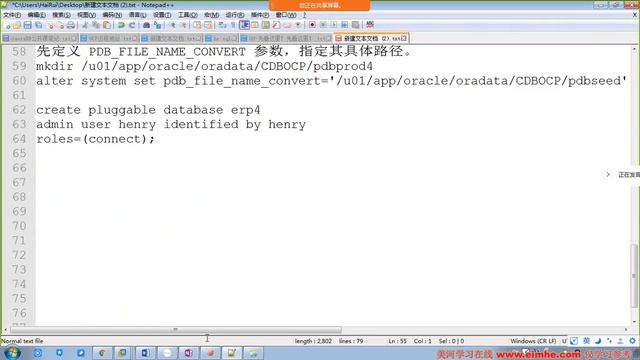This screenshot has width=640, height=360.
Task: Open the 工具(O) Tools menu
Action: (x=188, y=15)
